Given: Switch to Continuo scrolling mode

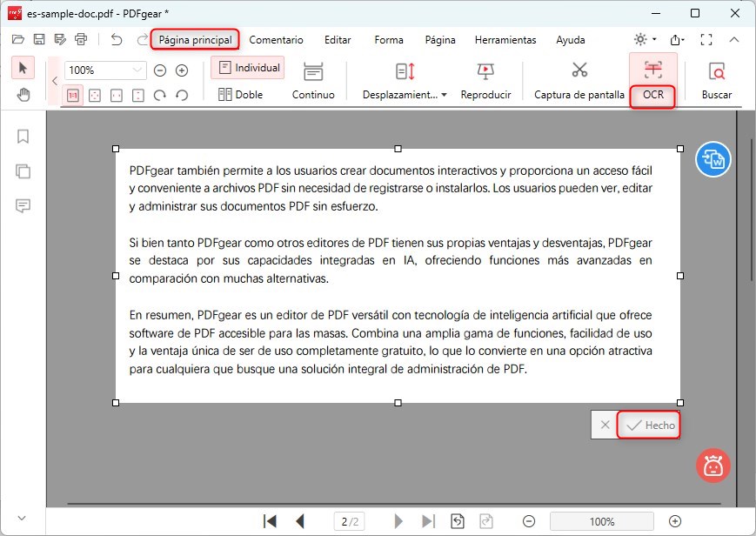Looking at the screenshot, I should click(313, 79).
